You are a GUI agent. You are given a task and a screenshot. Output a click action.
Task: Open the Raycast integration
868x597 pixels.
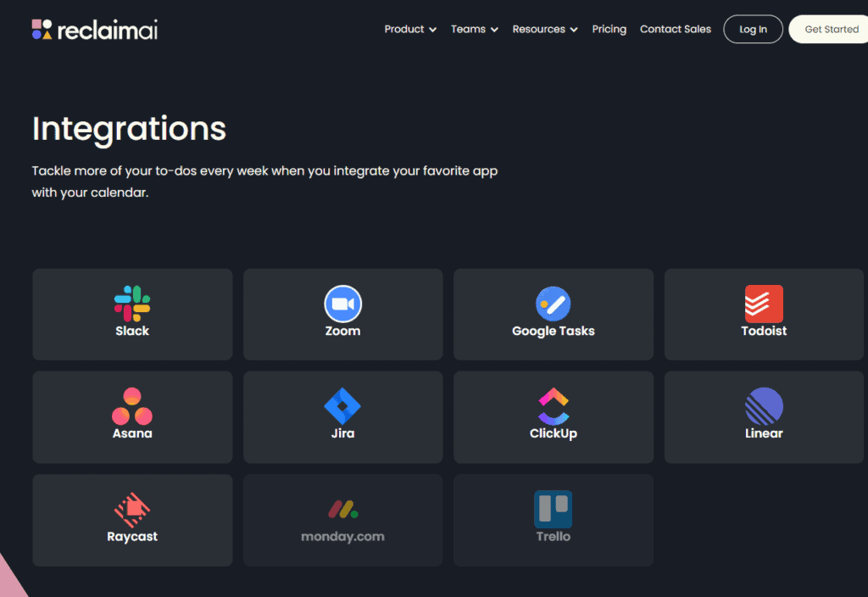[x=132, y=520]
